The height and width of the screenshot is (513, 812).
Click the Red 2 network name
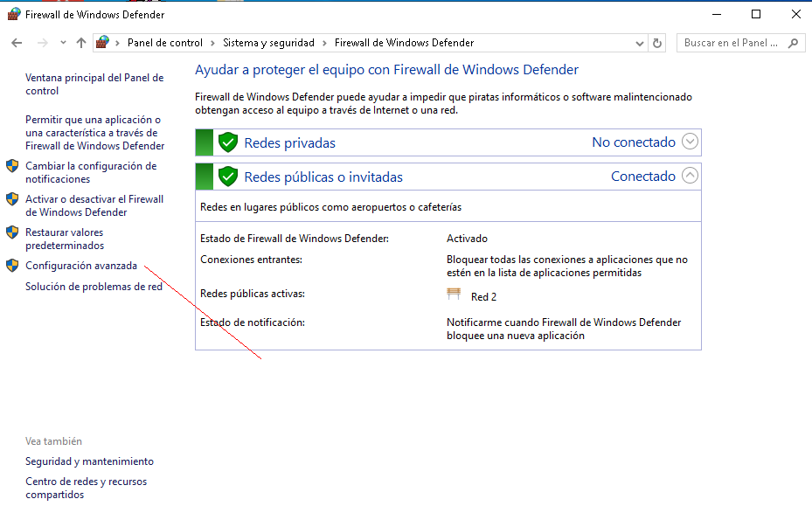[483, 297]
